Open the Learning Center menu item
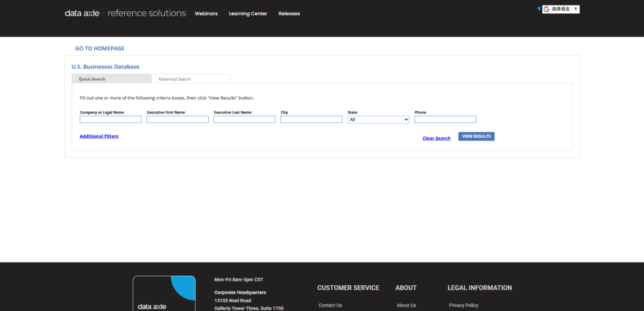Image resolution: width=644 pixels, height=311 pixels. coord(248,14)
